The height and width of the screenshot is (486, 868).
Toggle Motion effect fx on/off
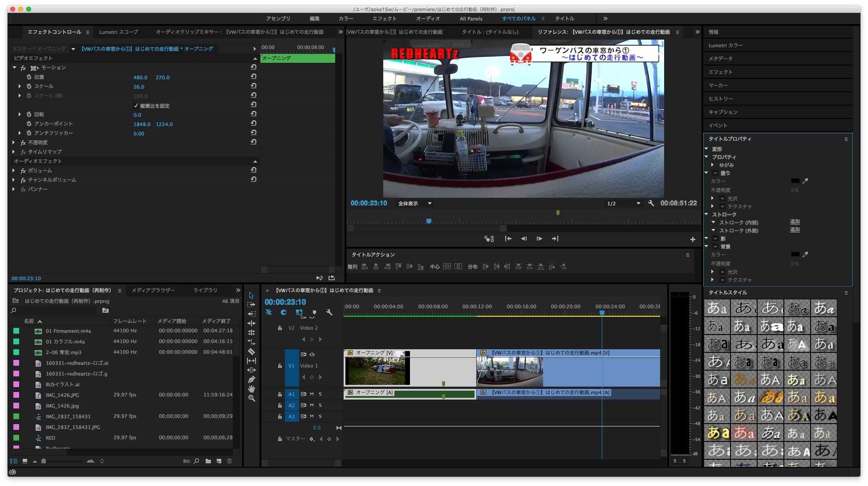coord(23,68)
